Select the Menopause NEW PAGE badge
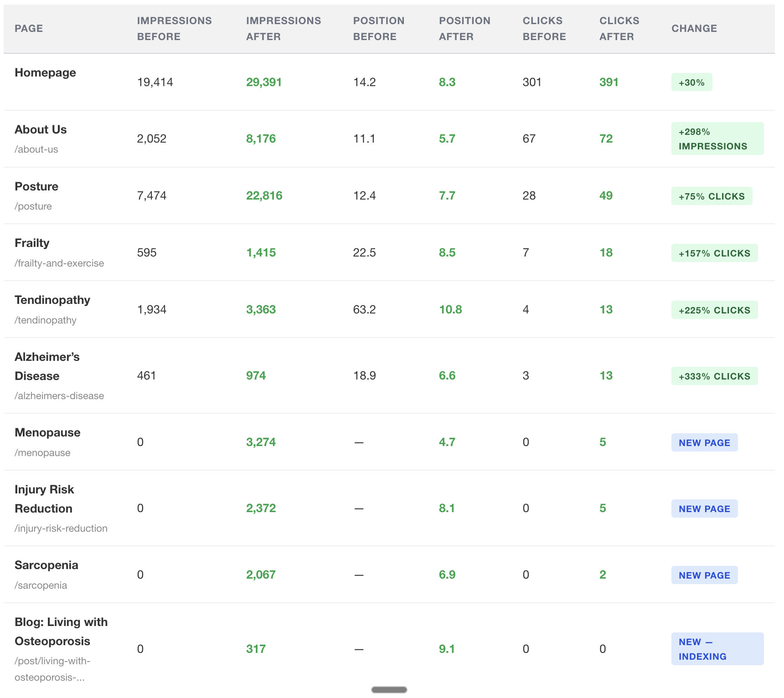Screen dimensions: 784x698 pyautogui.click(x=704, y=442)
